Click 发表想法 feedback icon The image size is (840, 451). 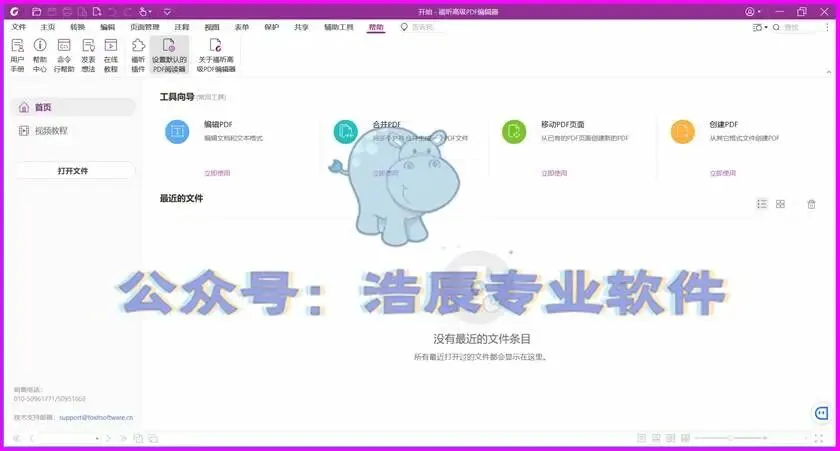point(88,55)
